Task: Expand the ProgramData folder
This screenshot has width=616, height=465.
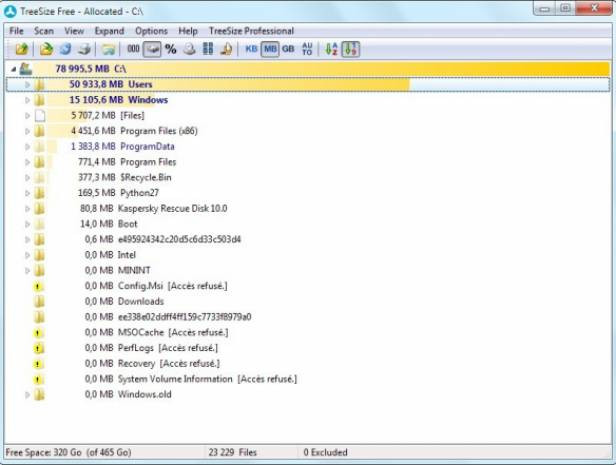Action: [27, 146]
